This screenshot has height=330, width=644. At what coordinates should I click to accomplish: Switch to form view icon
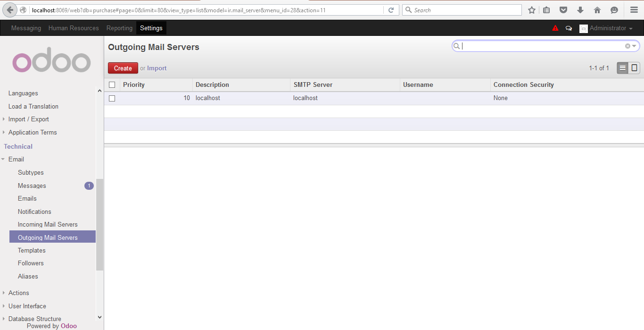click(x=635, y=68)
